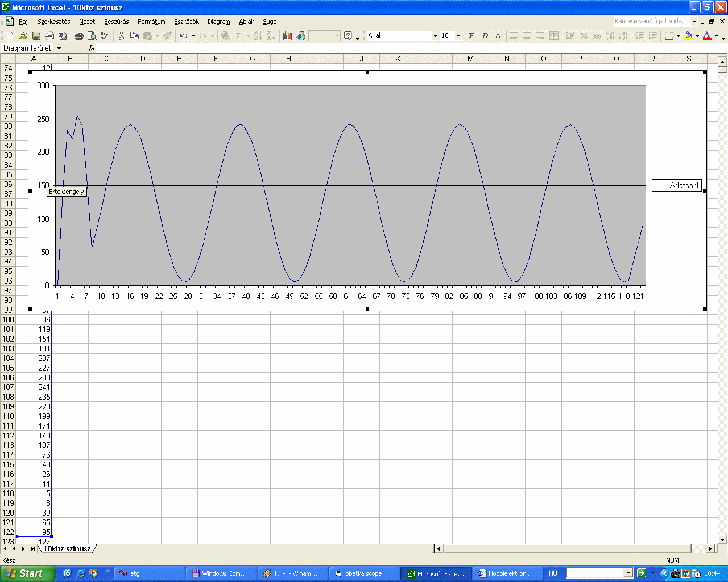This screenshot has height=582, width=728.
Task: Click the Windows Start button
Action: tap(27, 573)
